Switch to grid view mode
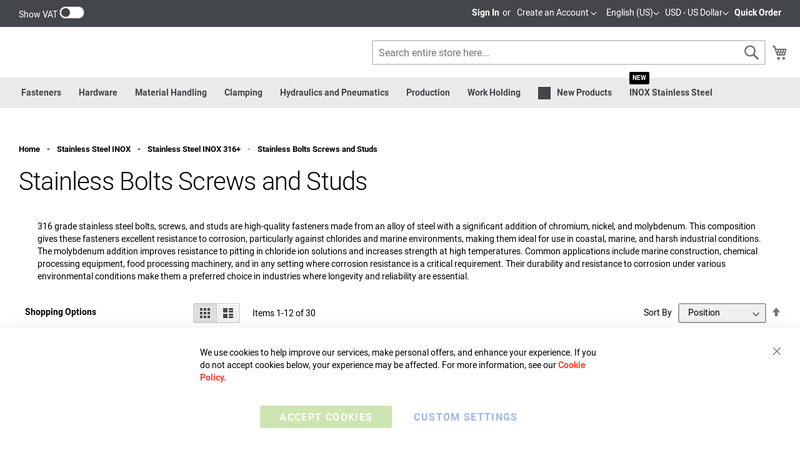 [205, 313]
